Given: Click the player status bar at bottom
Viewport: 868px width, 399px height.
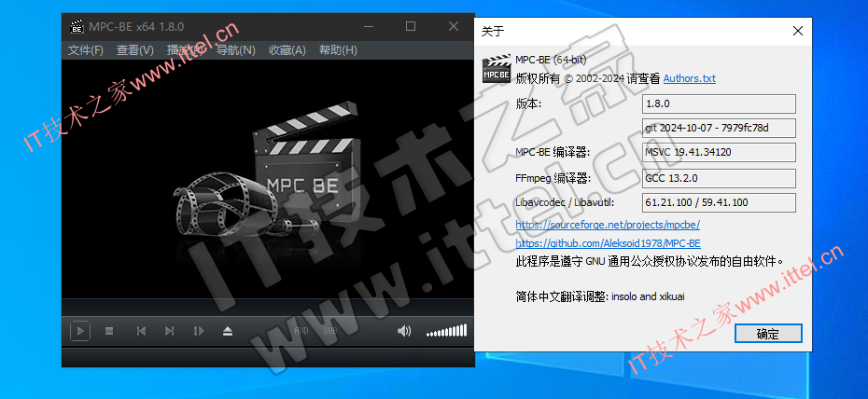Looking at the screenshot, I should pos(268,357).
